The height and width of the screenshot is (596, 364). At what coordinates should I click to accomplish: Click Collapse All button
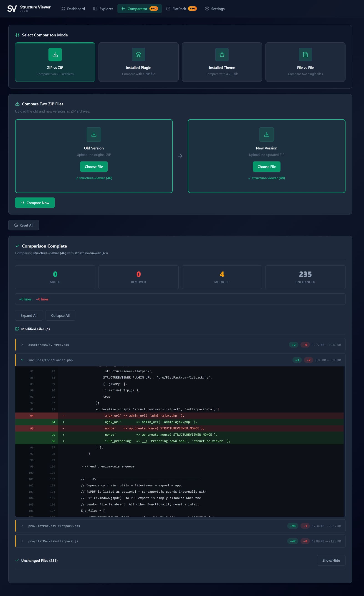coord(61,315)
